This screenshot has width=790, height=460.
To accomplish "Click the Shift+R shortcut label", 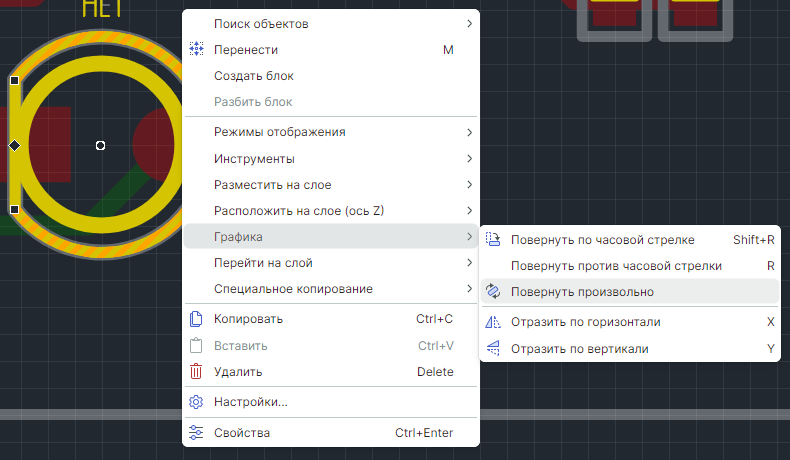I will coord(754,240).
